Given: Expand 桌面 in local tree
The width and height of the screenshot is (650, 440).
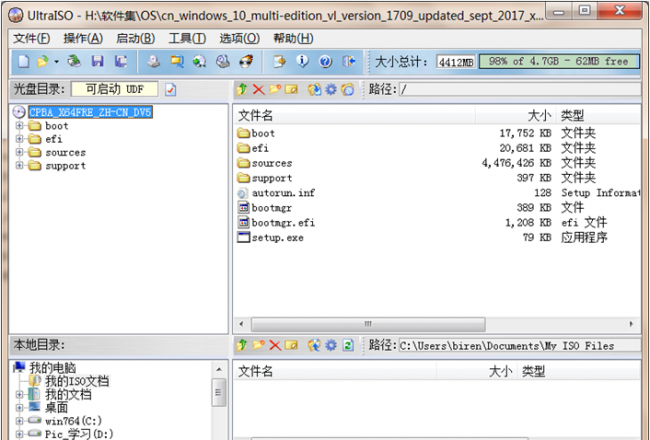Looking at the screenshot, I should coord(19,408).
